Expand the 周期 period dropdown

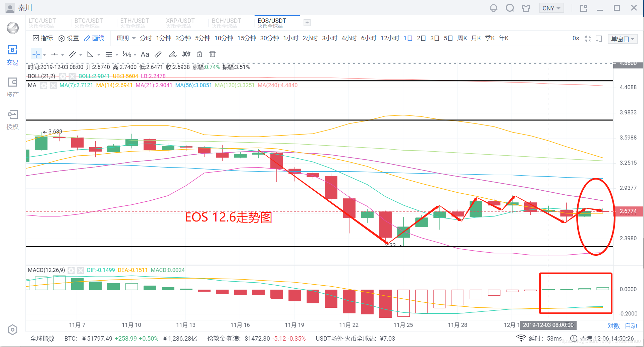click(x=126, y=38)
